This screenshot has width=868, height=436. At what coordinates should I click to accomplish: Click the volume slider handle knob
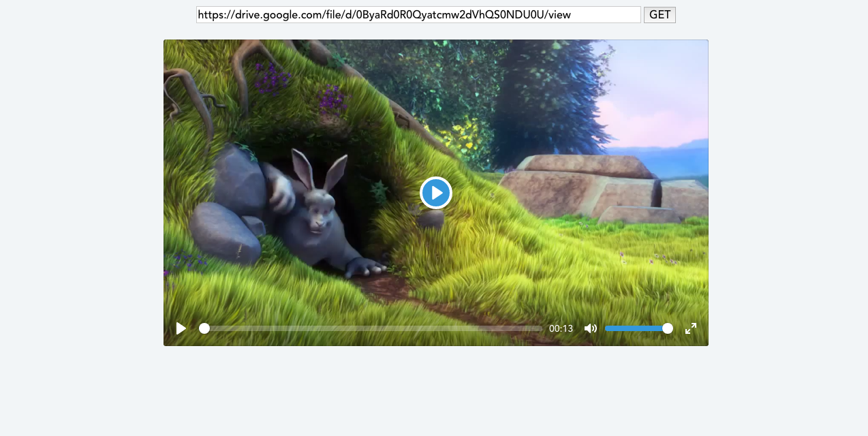pyautogui.click(x=668, y=328)
